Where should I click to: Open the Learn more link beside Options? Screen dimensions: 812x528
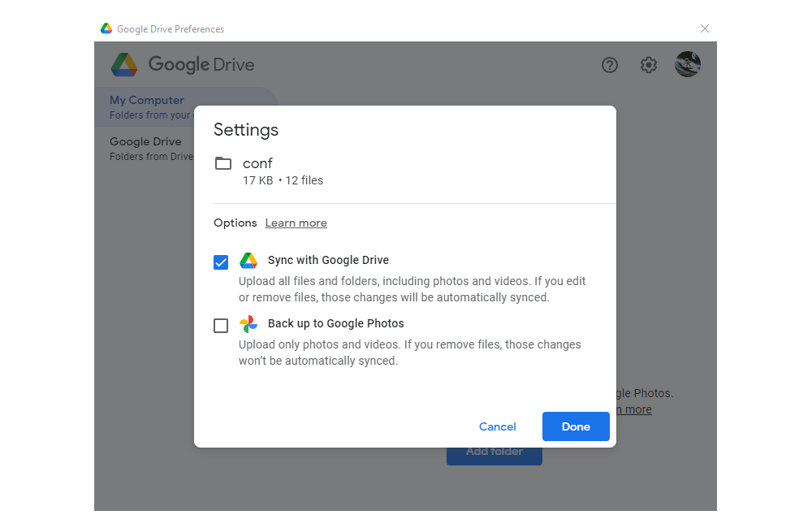(296, 223)
